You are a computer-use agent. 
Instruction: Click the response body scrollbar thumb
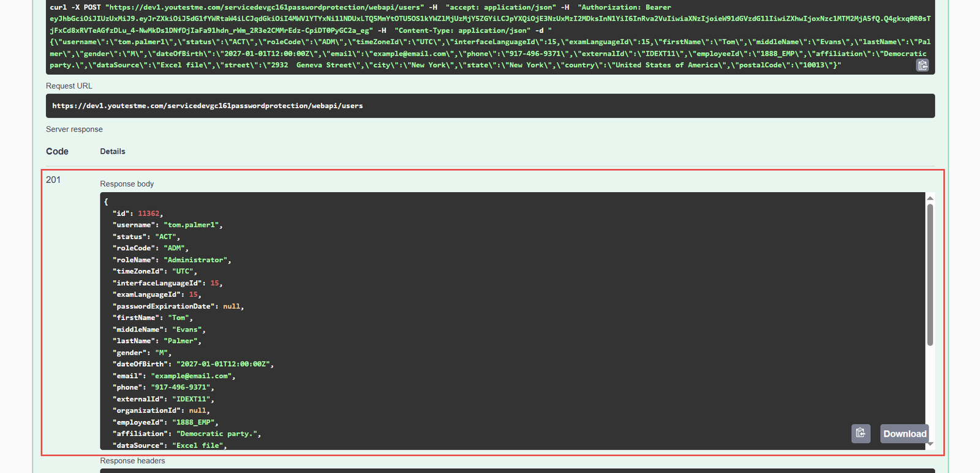930,275
